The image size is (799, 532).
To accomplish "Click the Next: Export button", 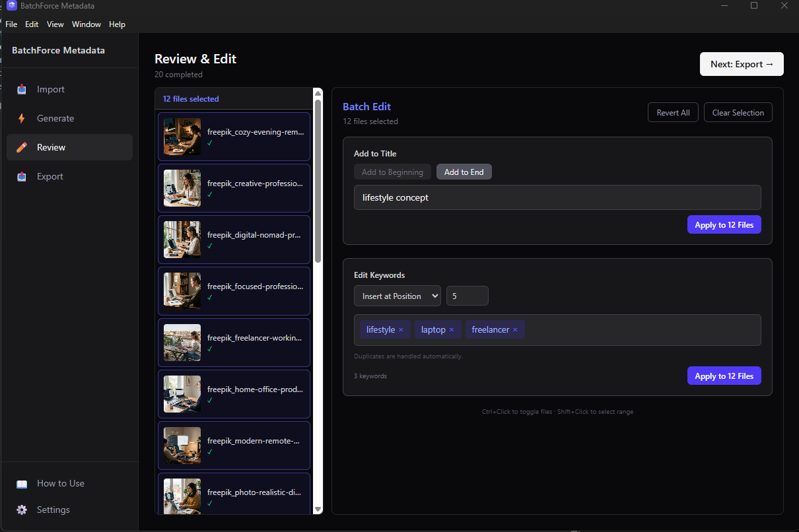I will pos(742,64).
